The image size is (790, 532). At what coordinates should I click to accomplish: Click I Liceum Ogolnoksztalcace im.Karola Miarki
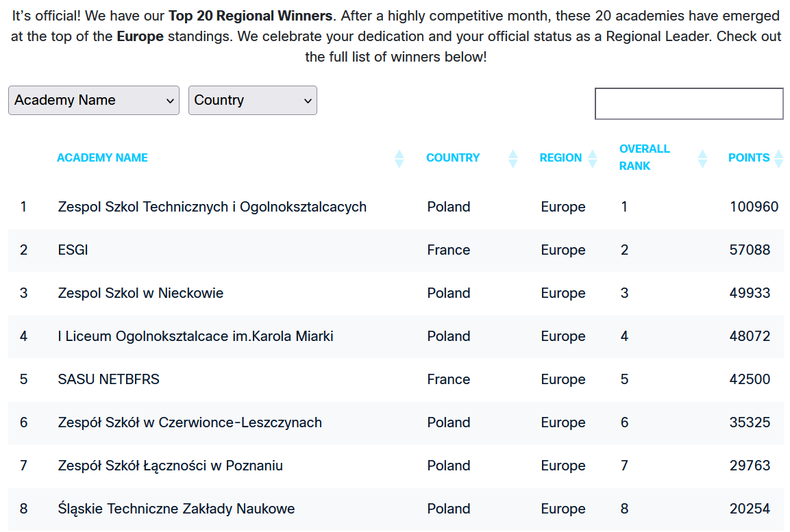tap(195, 336)
